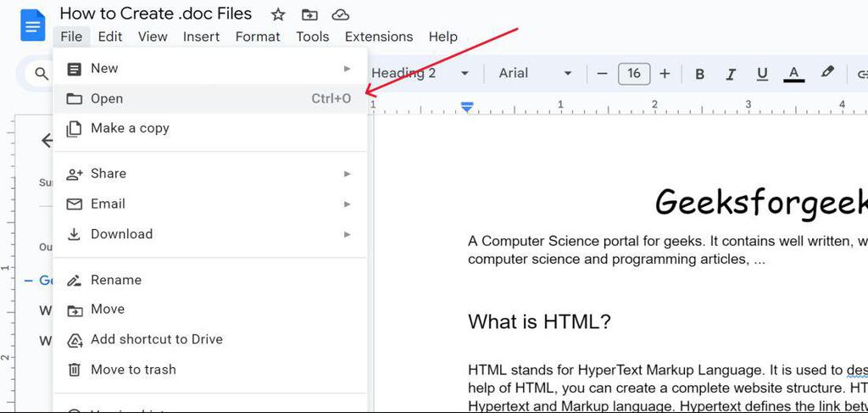Viewport: 868px width, 413px height.
Task: Check the cloud document status icon
Action: tap(341, 15)
